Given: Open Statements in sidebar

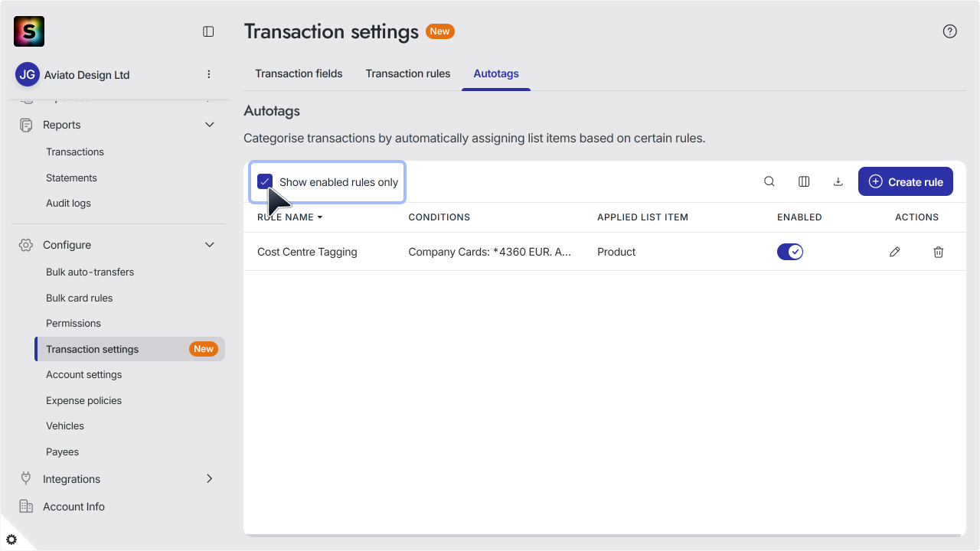Looking at the screenshot, I should [x=71, y=178].
